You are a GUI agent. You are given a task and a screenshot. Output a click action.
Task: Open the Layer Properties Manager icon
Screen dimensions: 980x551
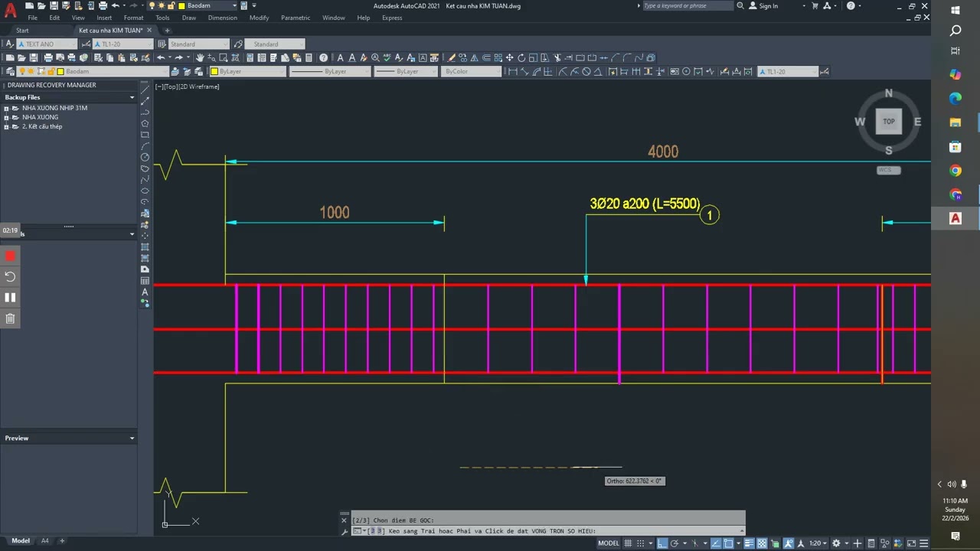tap(10, 71)
